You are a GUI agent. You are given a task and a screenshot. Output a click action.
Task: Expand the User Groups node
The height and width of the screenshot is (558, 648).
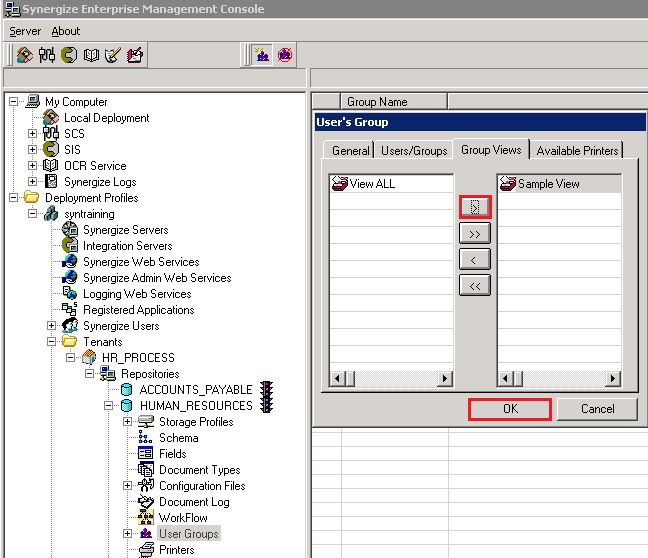127,534
